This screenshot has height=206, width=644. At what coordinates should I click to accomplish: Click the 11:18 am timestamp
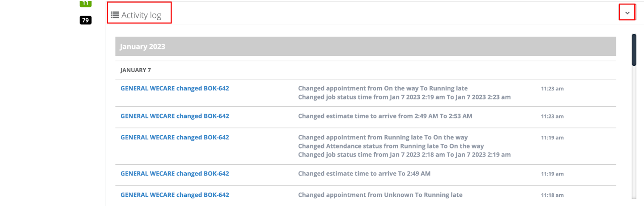pyautogui.click(x=552, y=195)
